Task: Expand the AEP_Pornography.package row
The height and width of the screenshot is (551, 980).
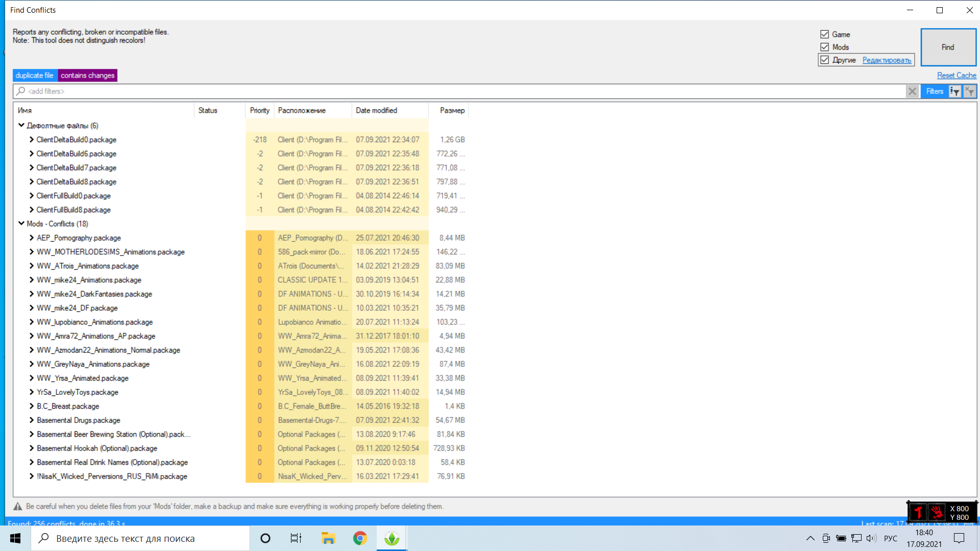Action: (x=32, y=238)
